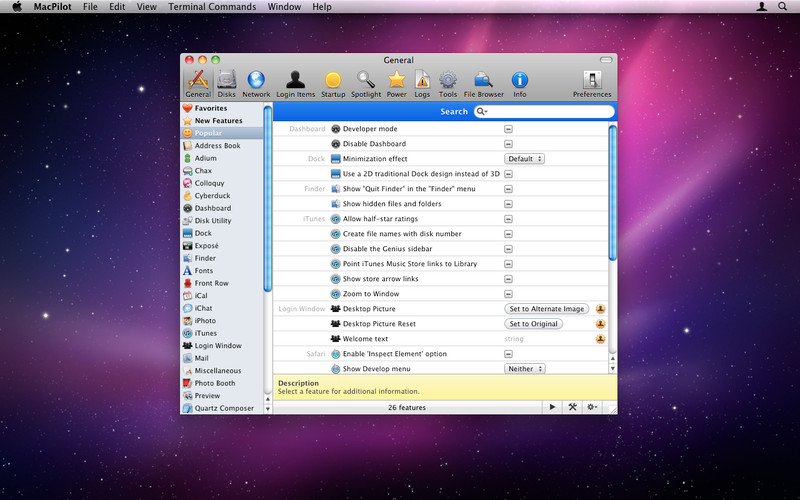800x500 pixels.
Task: Open the Startup toolbar section
Action: click(333, 84)
